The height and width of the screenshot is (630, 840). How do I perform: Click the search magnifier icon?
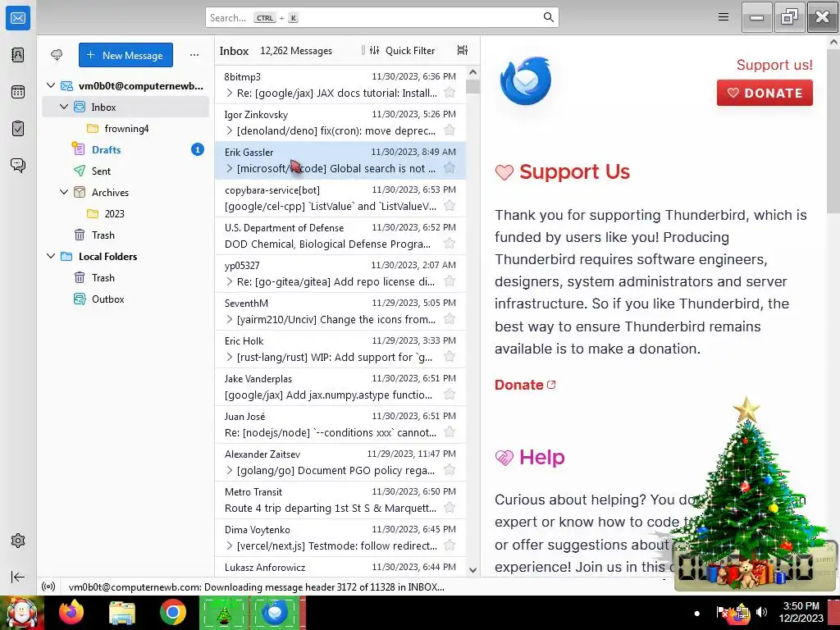(x=548, y=17)
